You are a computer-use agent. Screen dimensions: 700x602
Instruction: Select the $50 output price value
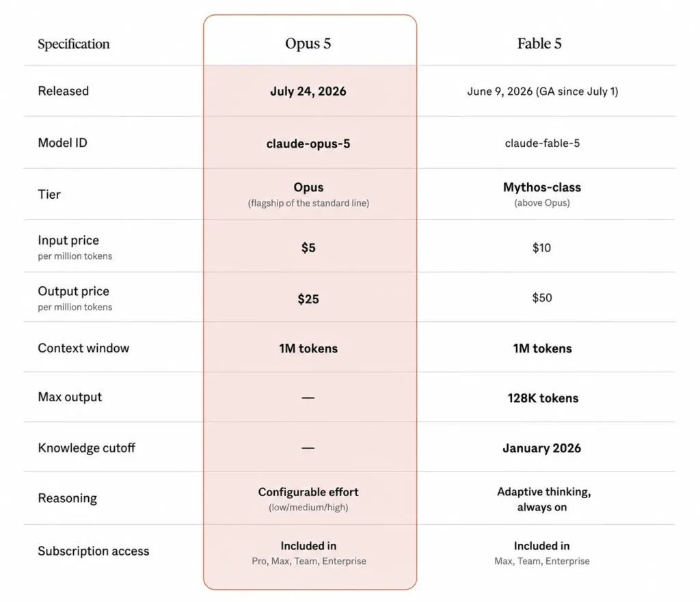click(542, 298)
